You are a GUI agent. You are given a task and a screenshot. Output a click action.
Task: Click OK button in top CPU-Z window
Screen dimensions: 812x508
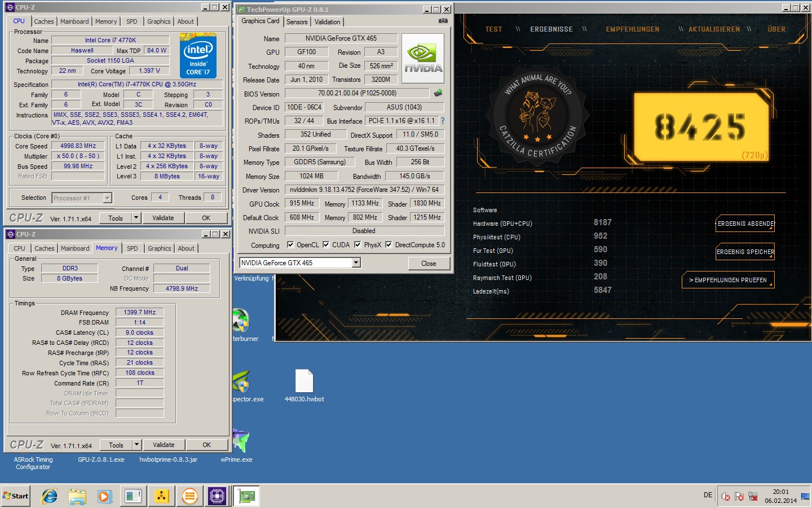(206, 218)
